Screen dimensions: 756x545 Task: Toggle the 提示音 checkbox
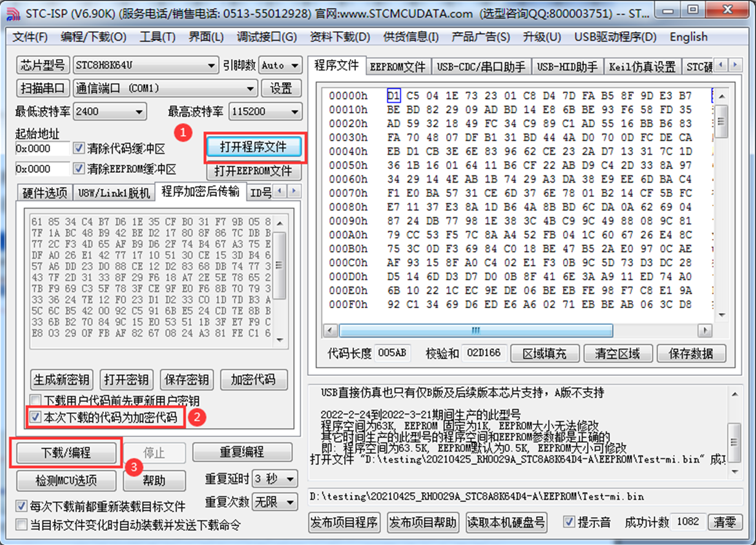tap(569, 522)
